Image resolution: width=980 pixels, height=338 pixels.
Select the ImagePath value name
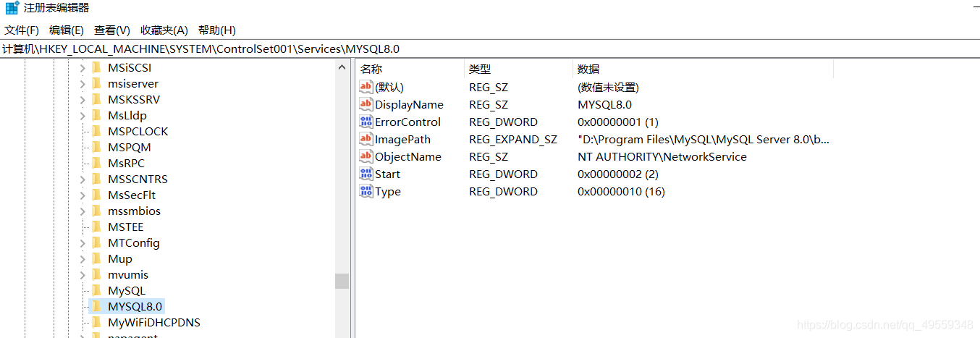[402, 140]
